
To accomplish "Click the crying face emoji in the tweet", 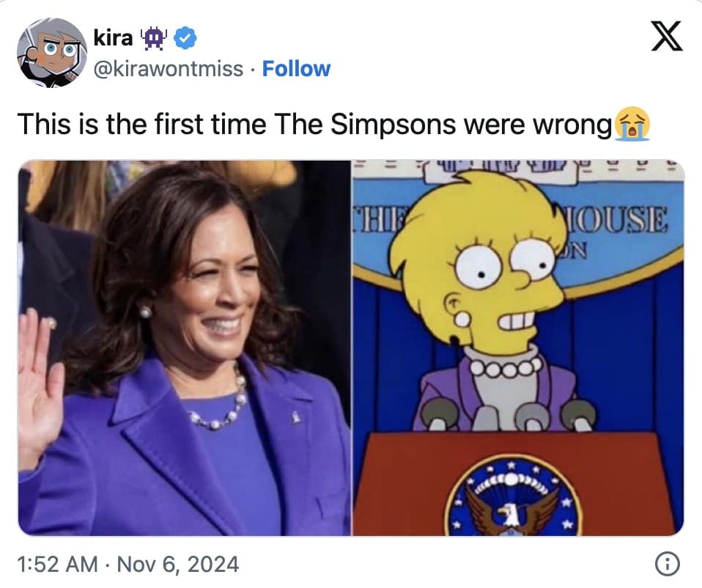I will [x=632, y=124].
